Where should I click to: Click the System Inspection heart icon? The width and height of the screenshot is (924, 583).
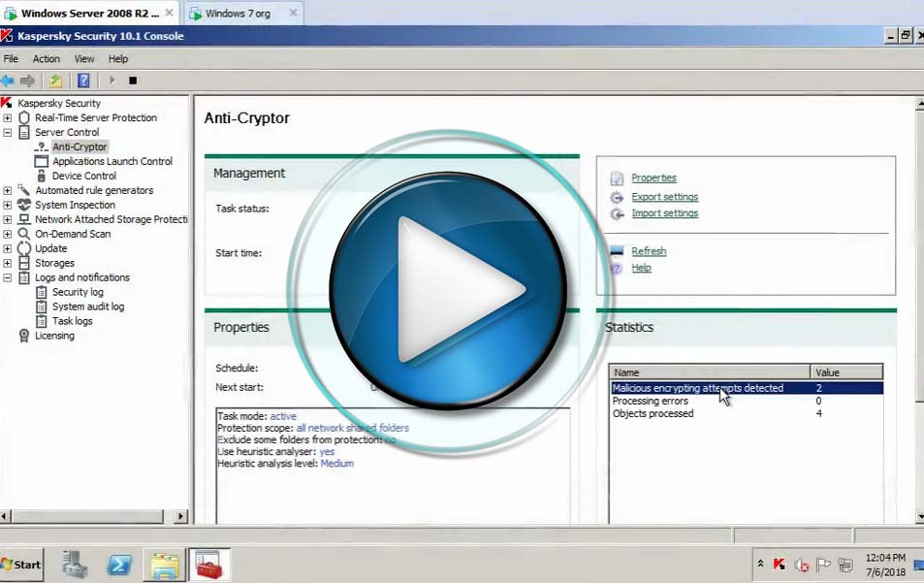[x=24, y=205]
